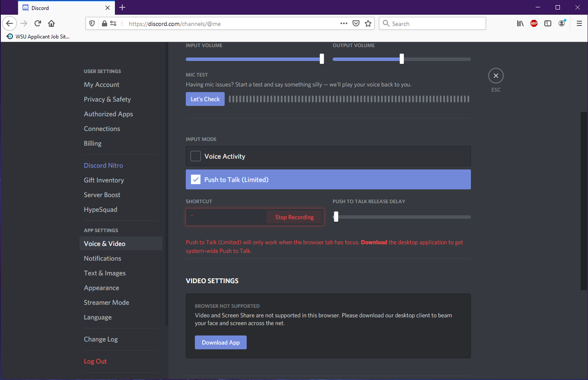
Task: Click the page actions ellipsis toggle
Action: pyautogui.click(x=343, y=23)
